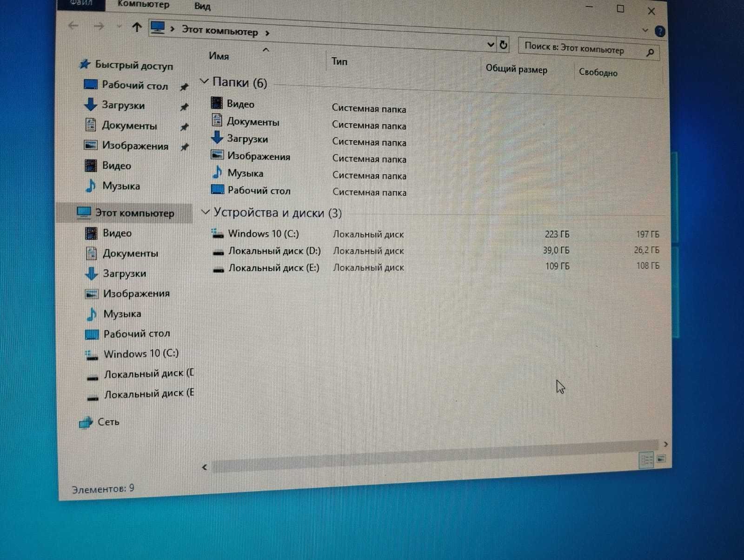Click the horizontal scrollbar left arrow
The height and width of the screenshot is (560, 744).
[205, 467]
